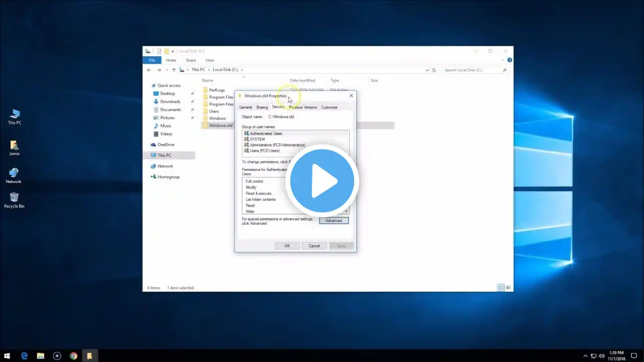Launch Microsoft Edge from the taskbar
Viewport: 644px width, 362px height.
click(x=24, y=356)
